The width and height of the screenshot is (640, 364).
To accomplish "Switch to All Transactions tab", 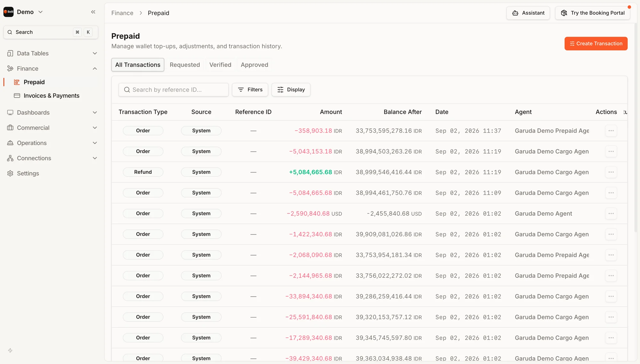I will tap(138, 65).
